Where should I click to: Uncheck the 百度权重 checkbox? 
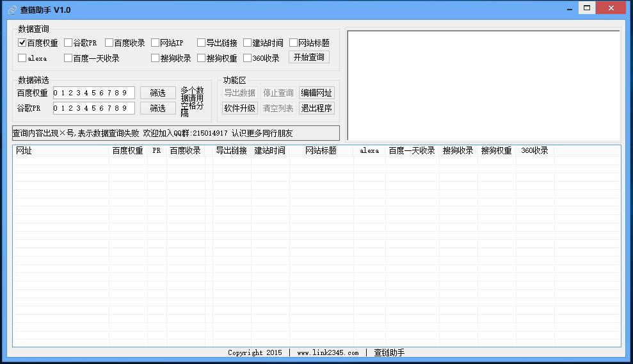(x=22, y=43)
